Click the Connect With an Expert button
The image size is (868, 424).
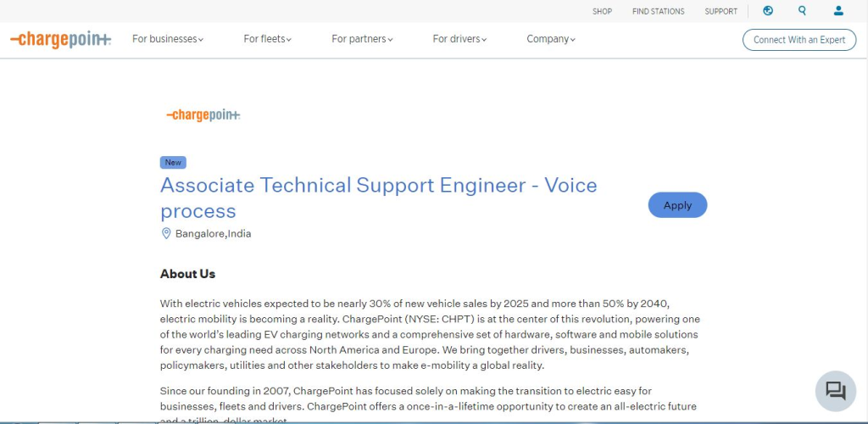798,40
